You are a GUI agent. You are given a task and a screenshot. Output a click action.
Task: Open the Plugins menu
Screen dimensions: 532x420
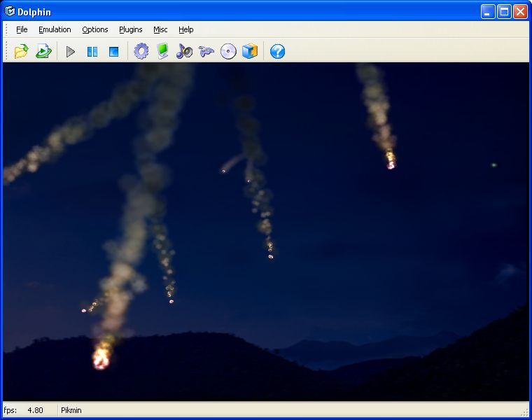(131, 29)
